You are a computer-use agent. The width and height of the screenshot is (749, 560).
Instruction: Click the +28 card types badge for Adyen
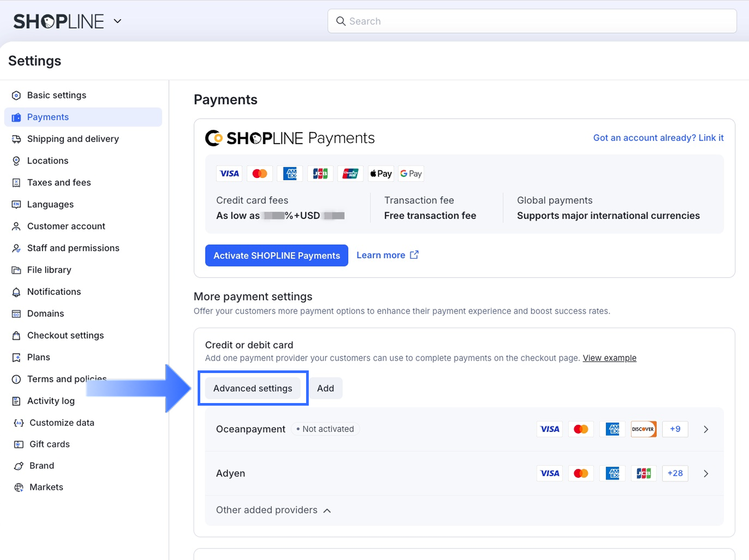[675, 473]
